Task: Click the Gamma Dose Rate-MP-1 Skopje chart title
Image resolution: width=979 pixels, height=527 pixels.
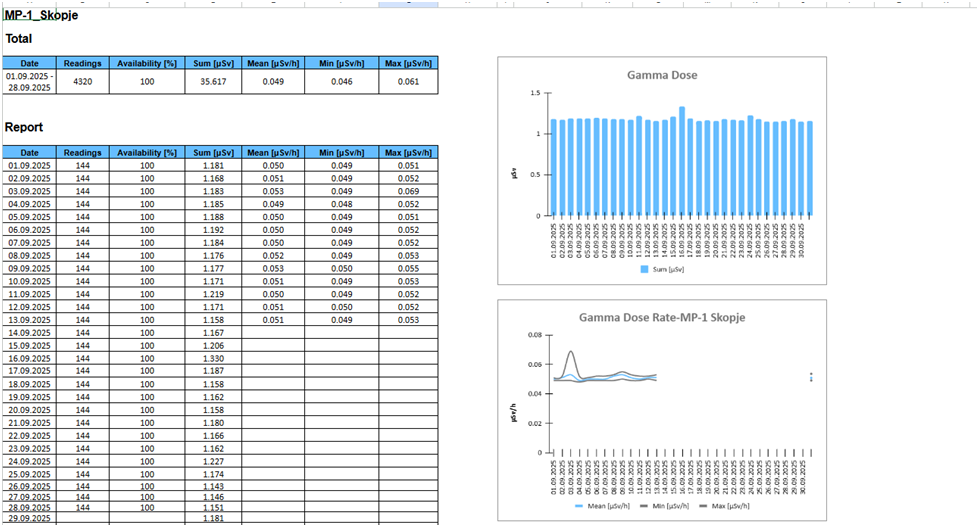Action: 662,317
